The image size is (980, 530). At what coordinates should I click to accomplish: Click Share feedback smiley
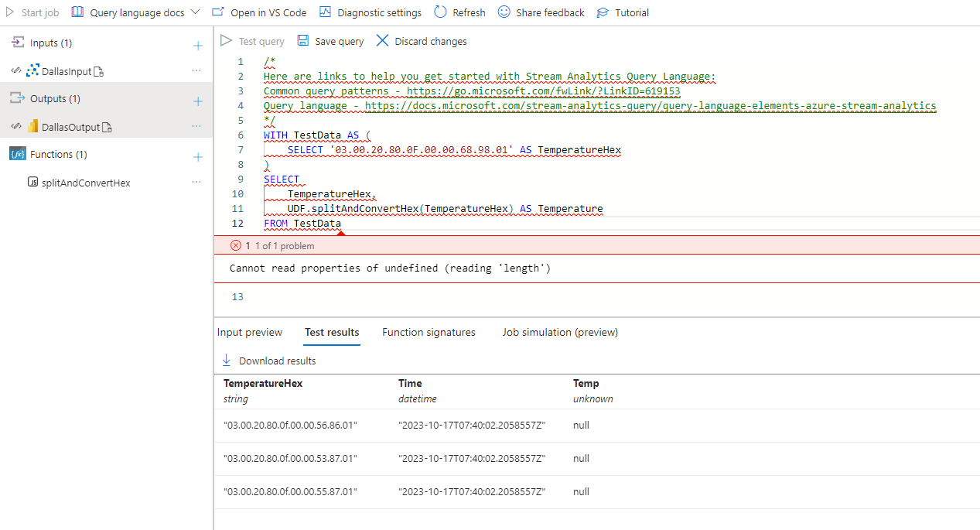(x=504, y=12)
